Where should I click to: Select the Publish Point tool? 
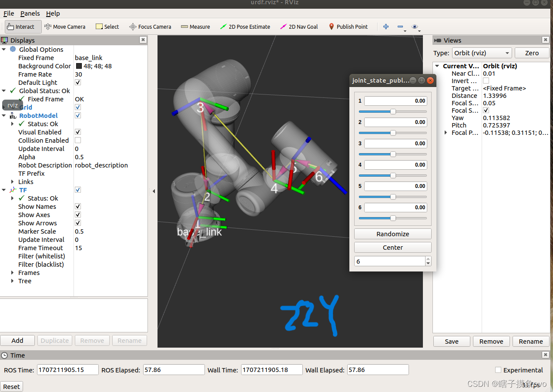coord(348,27)
